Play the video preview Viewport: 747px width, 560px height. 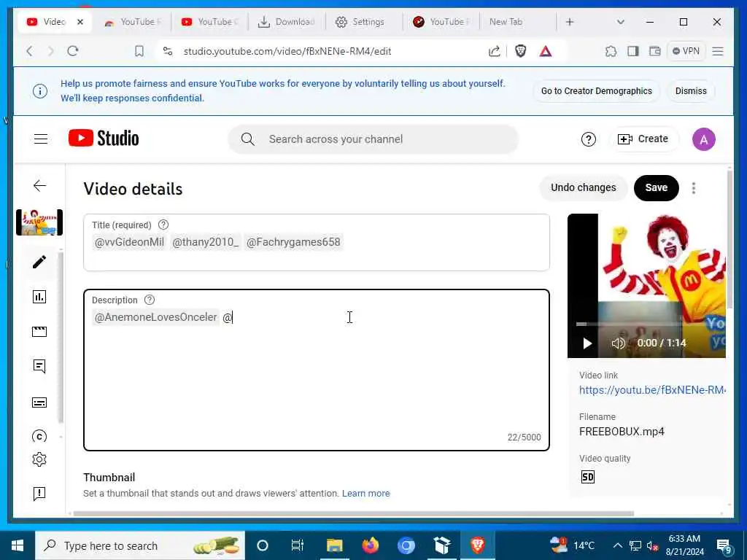pyautogui.click(x=587, y=343)
